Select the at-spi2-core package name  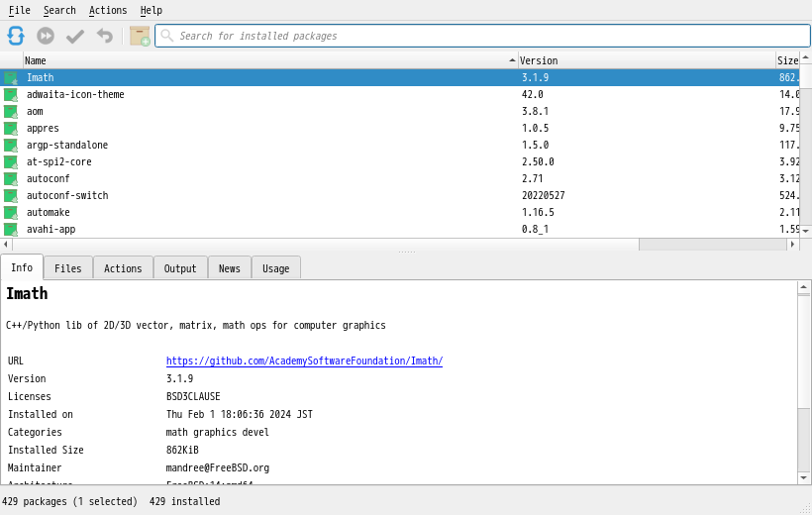(x=59, y=161)
